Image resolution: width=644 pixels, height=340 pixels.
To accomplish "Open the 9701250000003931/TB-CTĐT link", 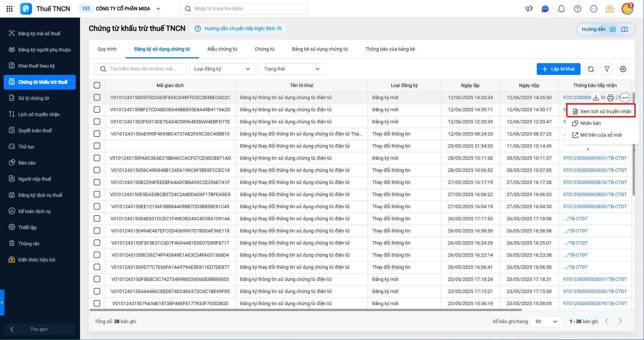I will [595, 158].
